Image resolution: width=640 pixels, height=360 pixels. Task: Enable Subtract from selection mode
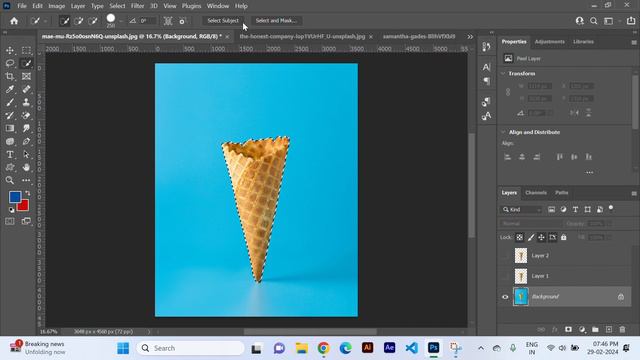[93, 21]
